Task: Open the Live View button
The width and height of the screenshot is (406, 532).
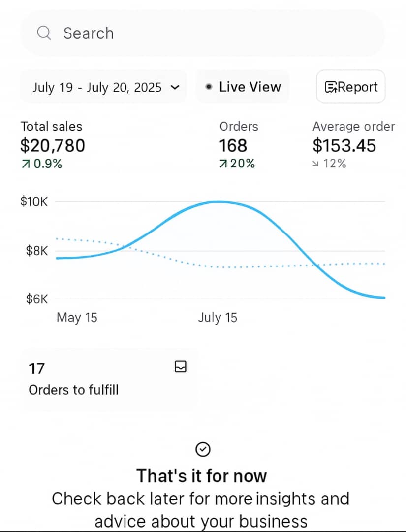Action: 243,87
